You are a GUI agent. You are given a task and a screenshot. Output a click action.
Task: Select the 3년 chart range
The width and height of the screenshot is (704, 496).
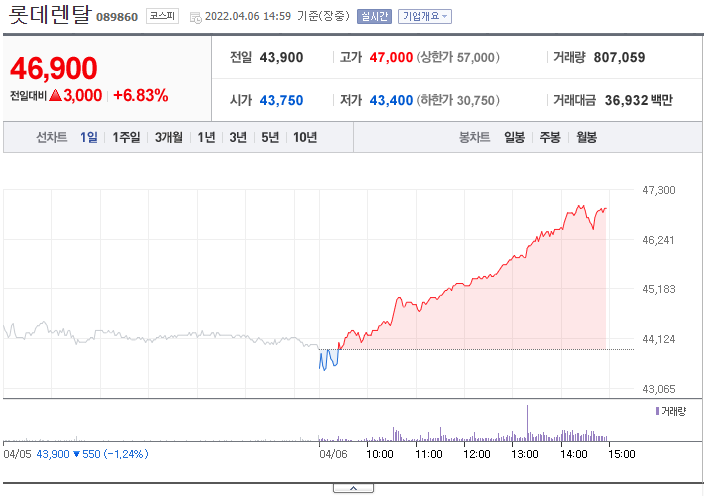coord(238,137)
